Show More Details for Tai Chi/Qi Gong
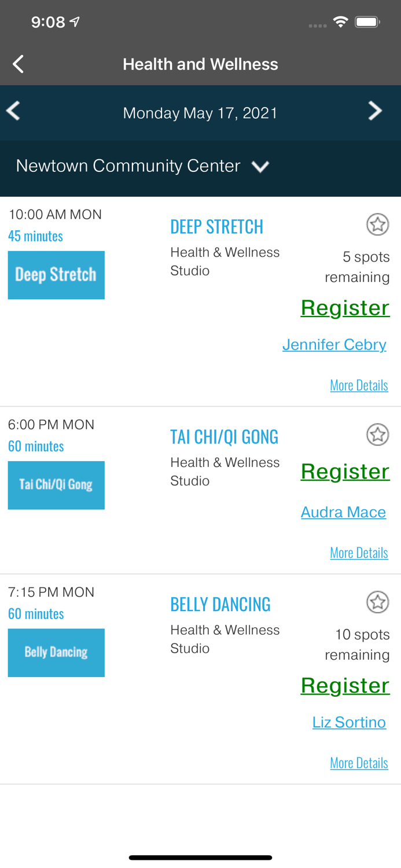Screen dimensions: 401x868 tap(359, 553)
